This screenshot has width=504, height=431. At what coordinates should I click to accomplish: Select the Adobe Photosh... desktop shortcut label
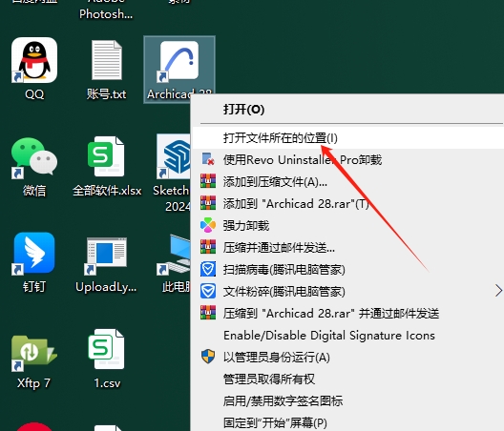click(x=106, y=10)
